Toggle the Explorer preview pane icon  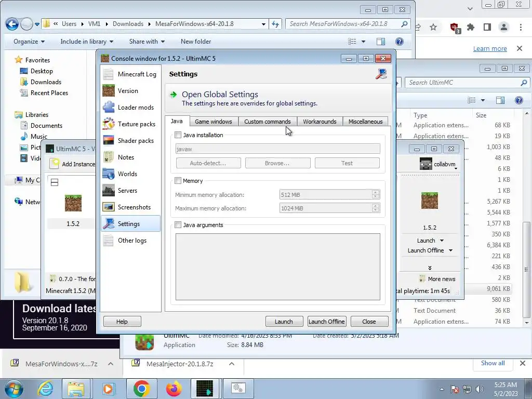[381, 42]
